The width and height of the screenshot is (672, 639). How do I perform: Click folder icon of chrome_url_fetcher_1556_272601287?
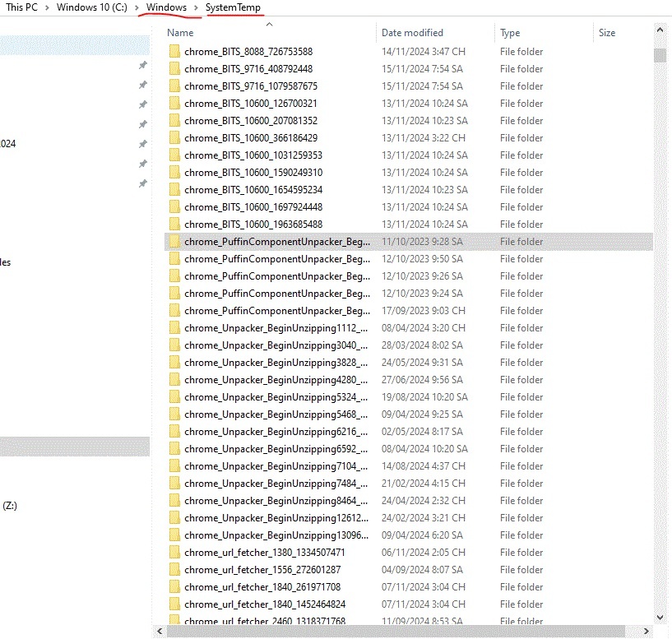point(174,570)
